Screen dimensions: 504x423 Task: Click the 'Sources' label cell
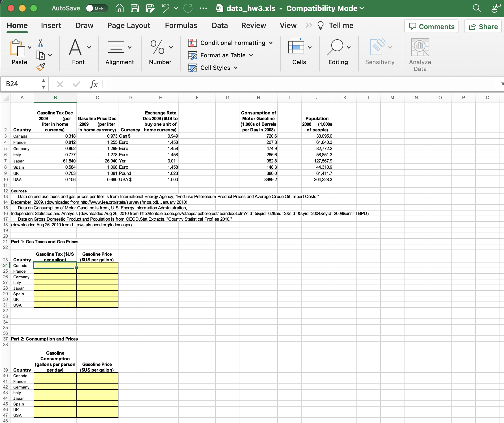coord(19,191)
